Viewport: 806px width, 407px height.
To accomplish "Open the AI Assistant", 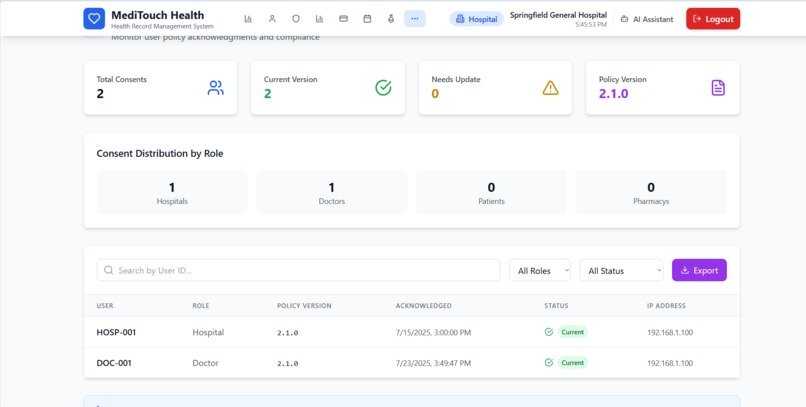I will click(x=647, y=19).
